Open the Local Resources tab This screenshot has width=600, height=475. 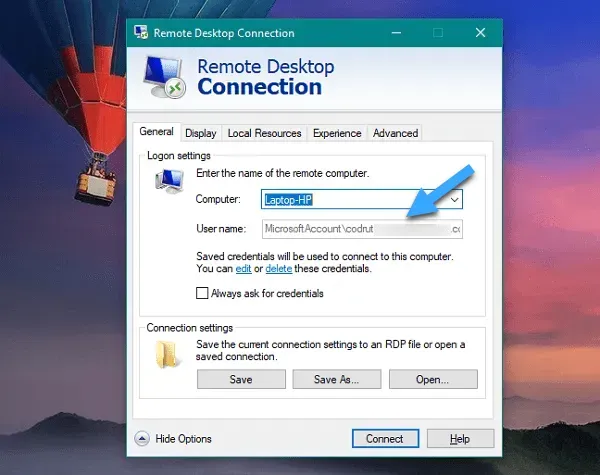coord(264,133)
